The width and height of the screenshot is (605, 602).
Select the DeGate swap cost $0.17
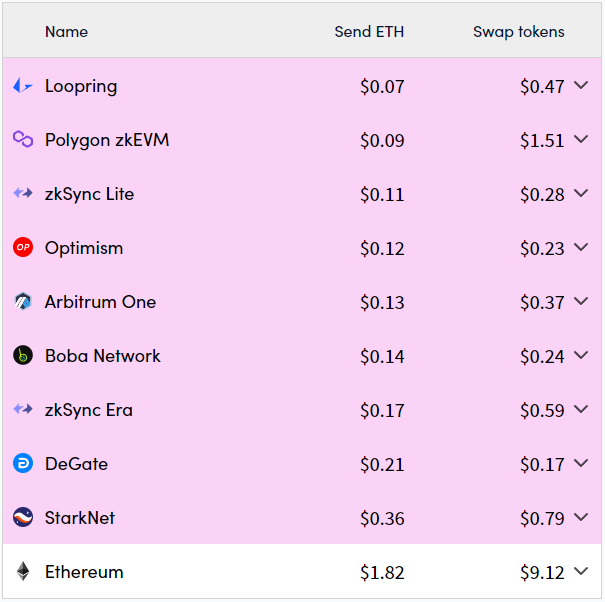click(542, 464)
